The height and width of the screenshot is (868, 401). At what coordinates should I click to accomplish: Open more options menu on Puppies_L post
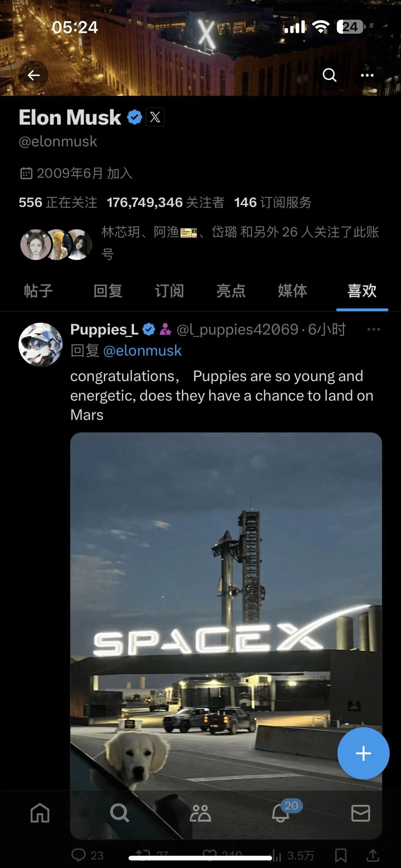pyautogui.click(x=373, y=329)
